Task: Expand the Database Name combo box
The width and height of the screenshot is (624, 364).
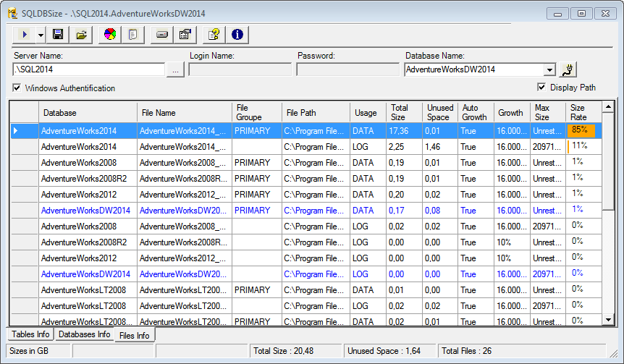Action: coord(549,70)
